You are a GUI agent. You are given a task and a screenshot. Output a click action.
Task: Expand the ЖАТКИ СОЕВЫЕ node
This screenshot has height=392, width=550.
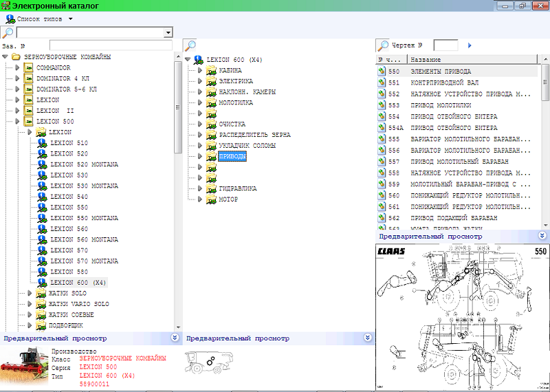tap(30, 315)
